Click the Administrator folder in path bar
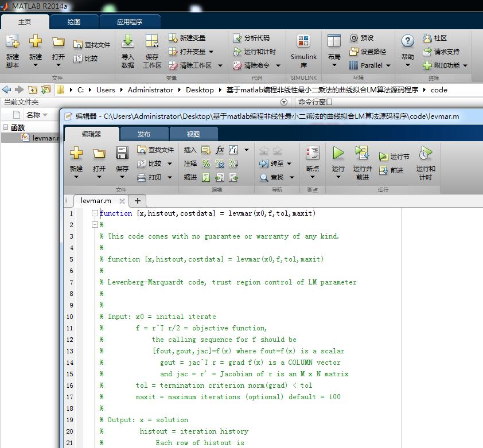The image size is (483, 448). 150,89
